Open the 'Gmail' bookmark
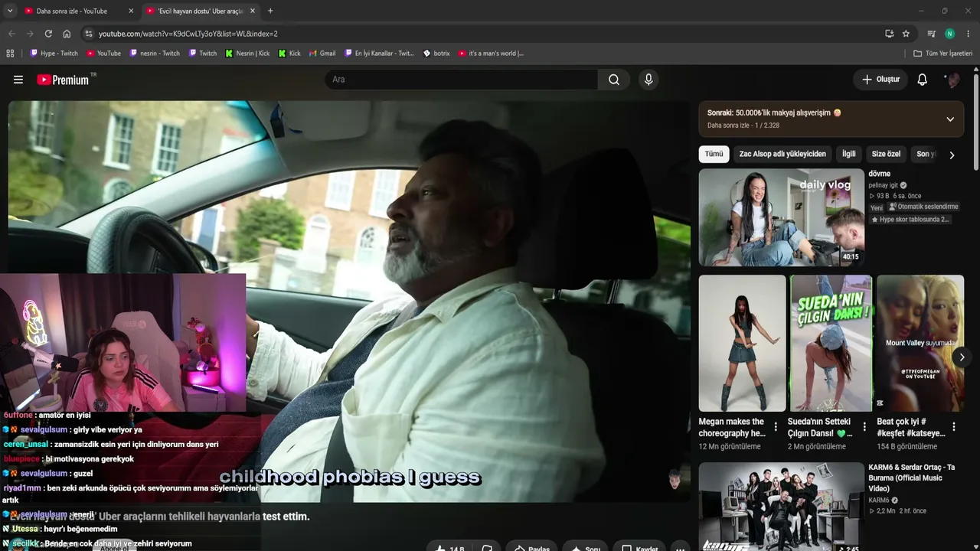This screenshot has width=980, height=551. (x=322, y=54)
